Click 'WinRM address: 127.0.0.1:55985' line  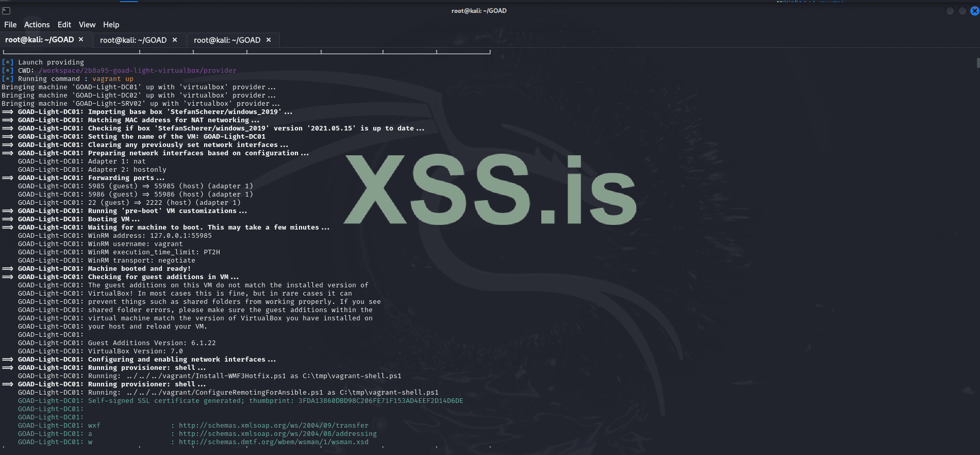click(x=115, y=236)
